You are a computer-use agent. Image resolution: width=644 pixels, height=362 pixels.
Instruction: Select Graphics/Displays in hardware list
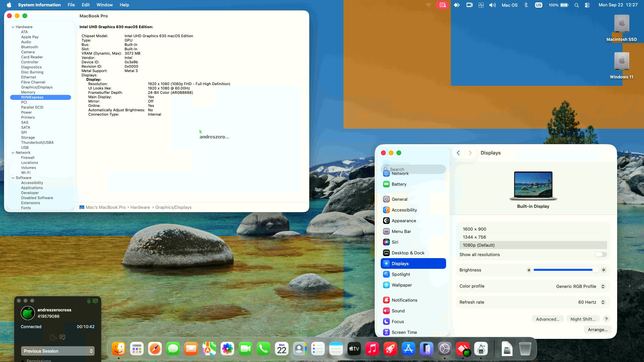click(37, 87)
